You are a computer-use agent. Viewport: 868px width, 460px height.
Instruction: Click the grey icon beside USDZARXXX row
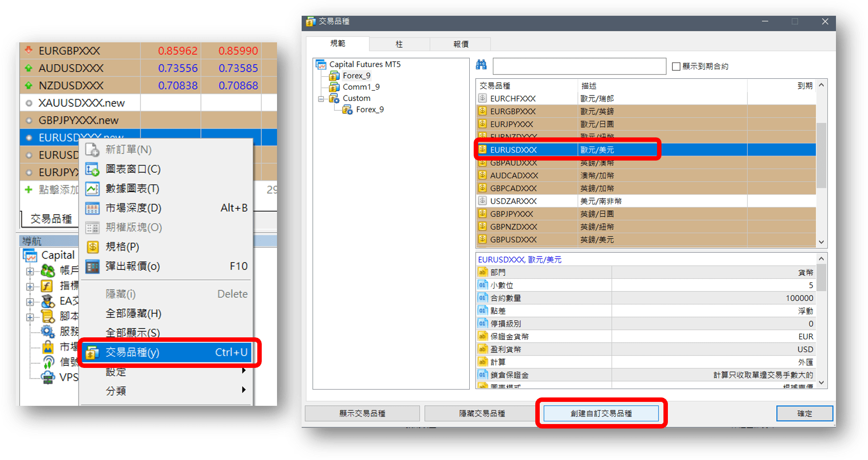tap(483, 200)
